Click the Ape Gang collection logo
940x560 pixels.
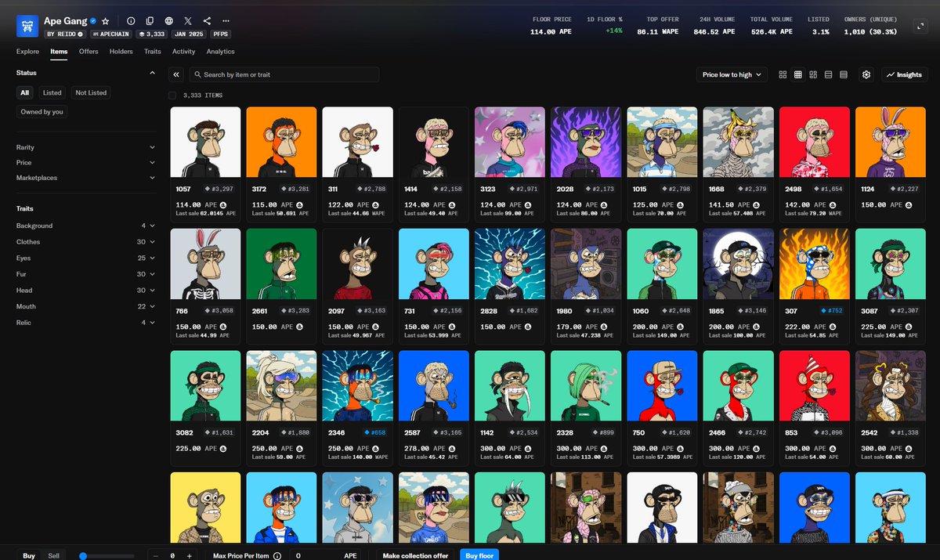click(x=27, y=26)
